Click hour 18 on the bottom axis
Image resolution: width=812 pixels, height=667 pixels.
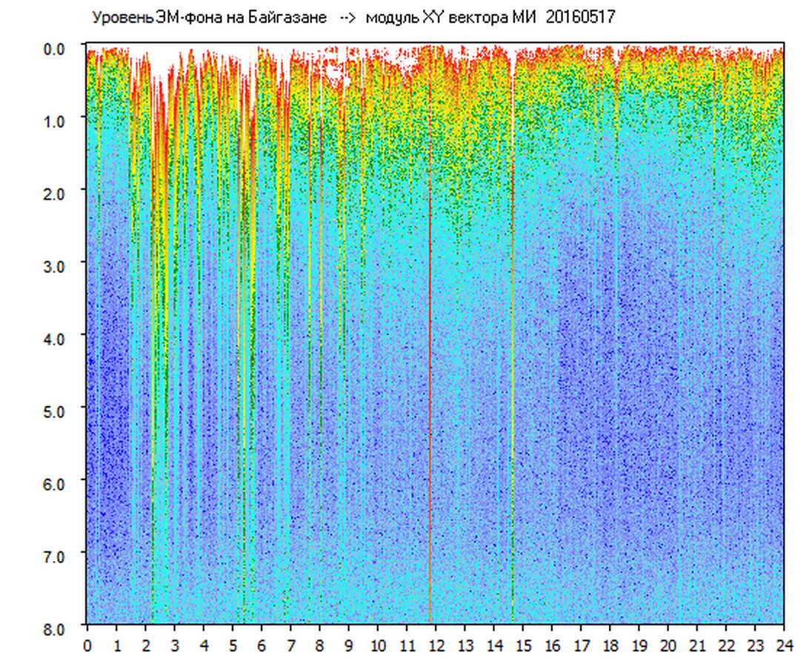[610, 646]
